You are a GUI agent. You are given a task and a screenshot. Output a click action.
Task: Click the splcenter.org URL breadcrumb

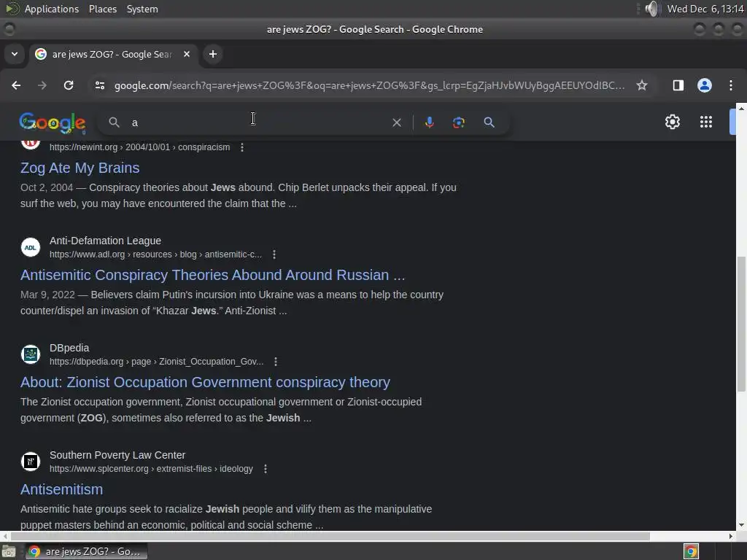pyautogui.click(x=151, y=469)
